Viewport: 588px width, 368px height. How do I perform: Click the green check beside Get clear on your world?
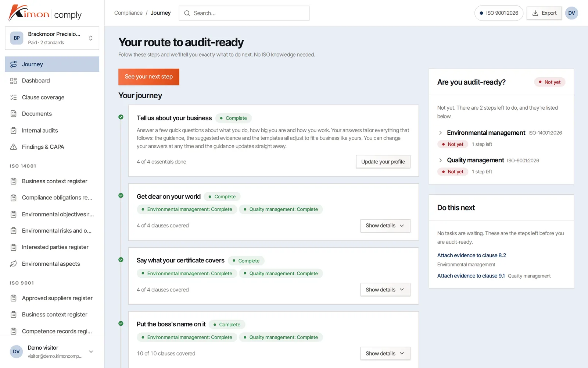121,195
